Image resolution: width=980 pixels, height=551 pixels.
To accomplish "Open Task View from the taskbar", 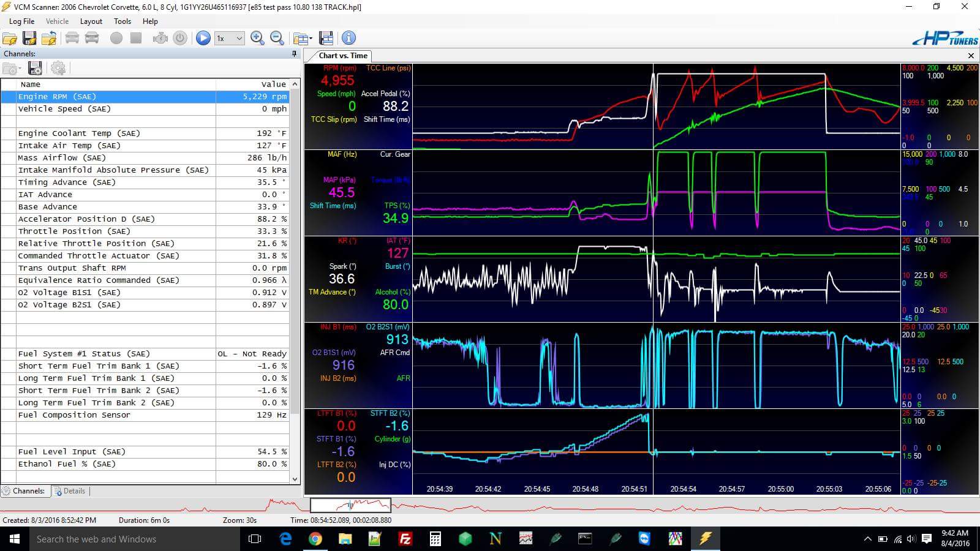I will 255,539.
